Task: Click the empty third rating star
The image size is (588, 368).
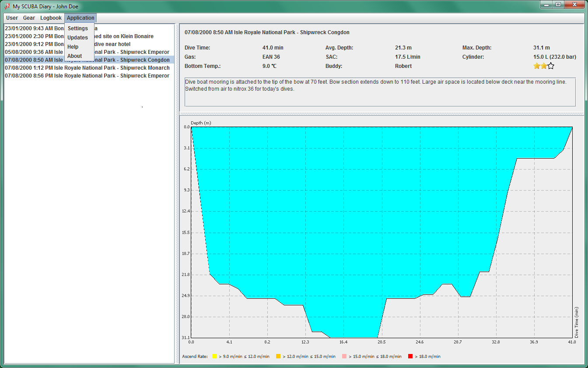Action: tap(551, 66)
